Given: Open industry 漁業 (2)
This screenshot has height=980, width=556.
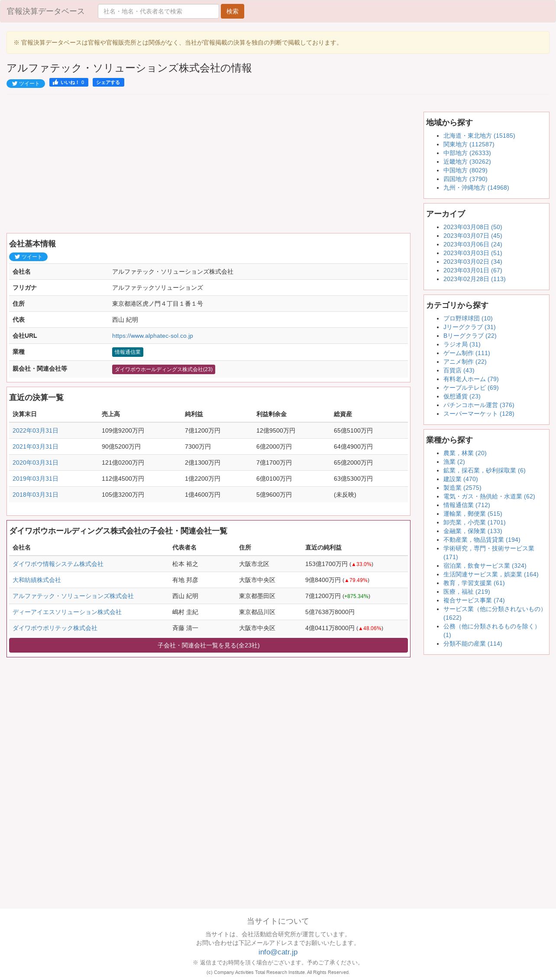Looking at the screenshot, I should 454,462.
